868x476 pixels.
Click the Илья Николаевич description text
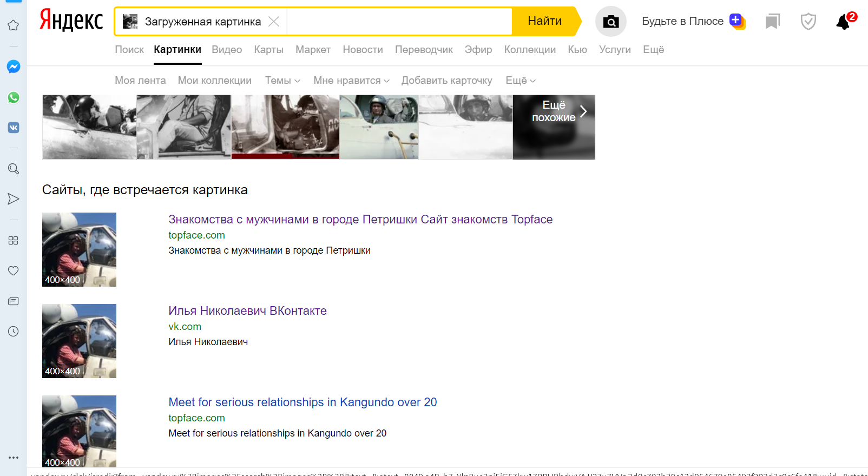(208, 342)
